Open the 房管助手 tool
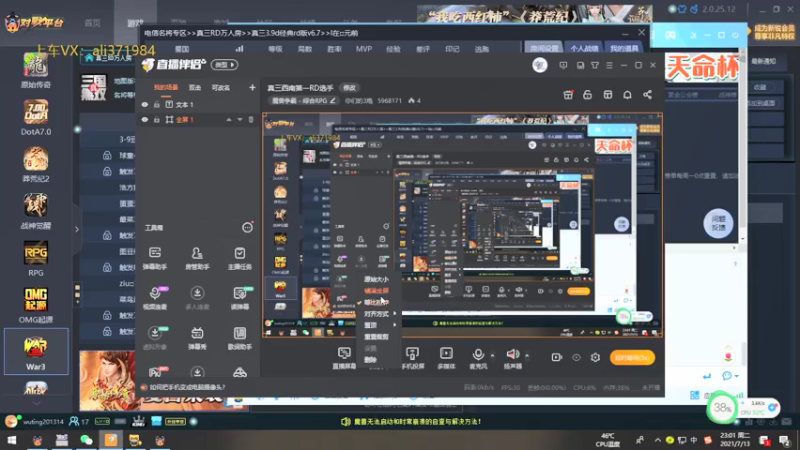This screenshot has width=800, height=450. pos(197,258)
